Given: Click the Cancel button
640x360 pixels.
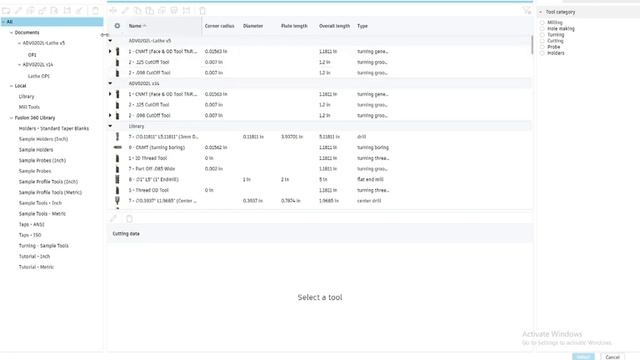Looking at the screenshot, I should [612, 357].
